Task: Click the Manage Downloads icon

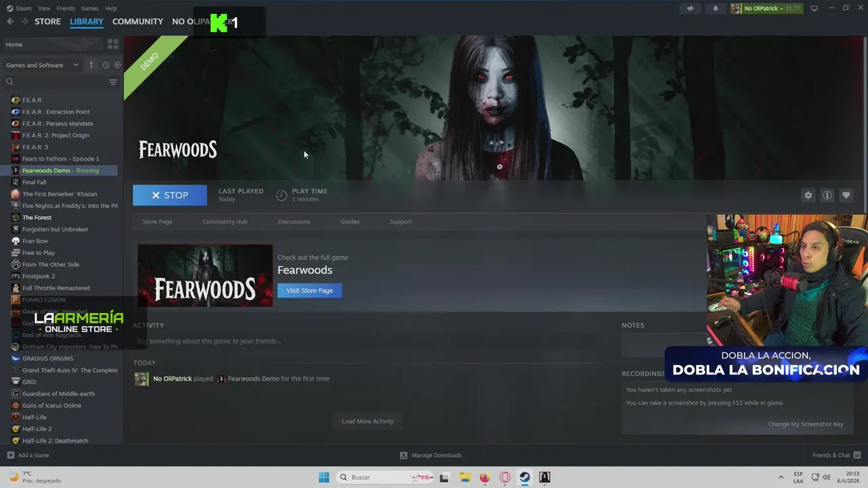Action: click(x=403, y=455)
